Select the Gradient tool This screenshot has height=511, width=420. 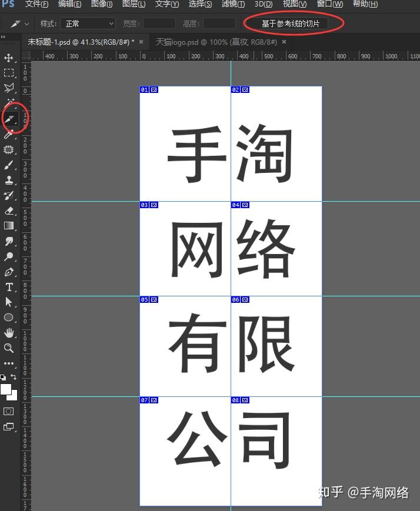(x=9, y=226)
